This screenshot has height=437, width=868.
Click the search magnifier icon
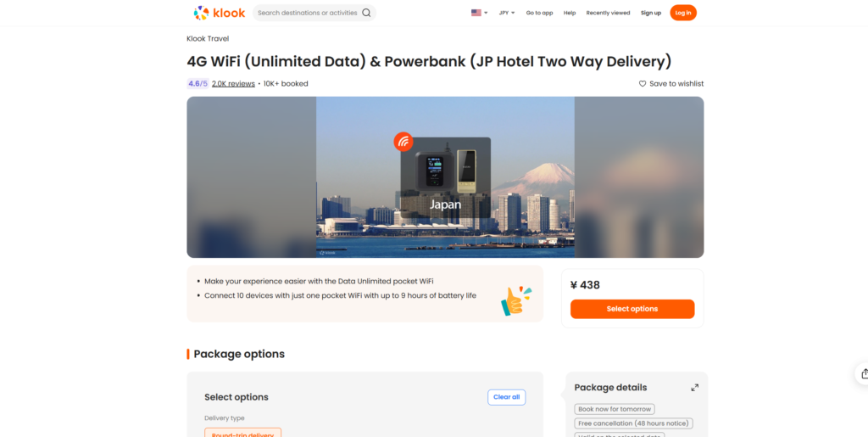tap(366, 13)
